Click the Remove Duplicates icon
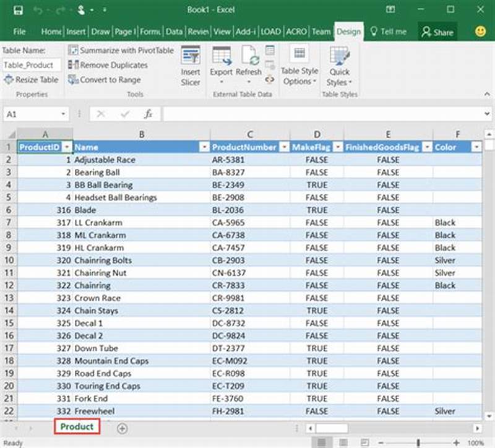Viewport: 495px width, 448px height. tap(75, 64)
